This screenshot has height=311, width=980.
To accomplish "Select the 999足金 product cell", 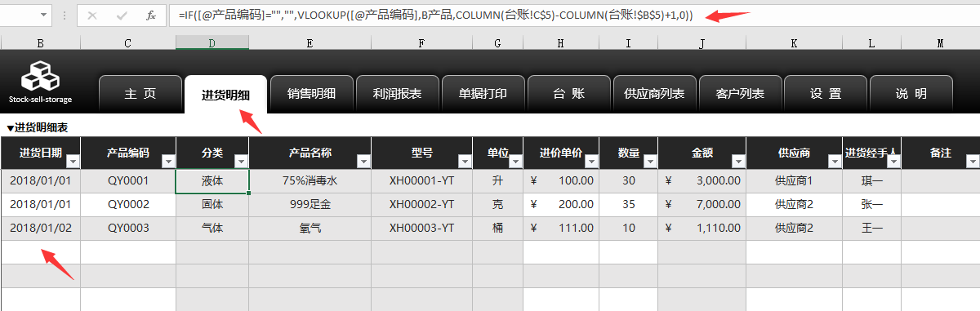I will coord(310,204).
